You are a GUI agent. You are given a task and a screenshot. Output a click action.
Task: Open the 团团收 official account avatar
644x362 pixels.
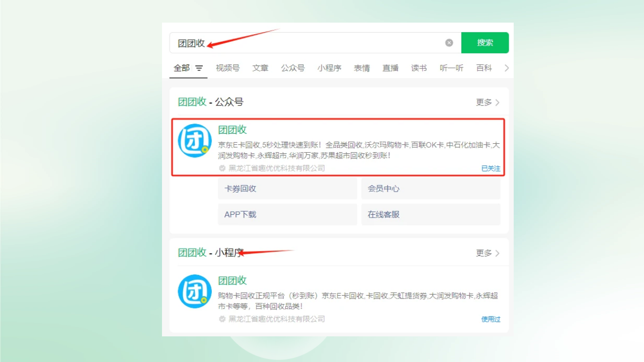pyautogui.click(x=195, y=140)
